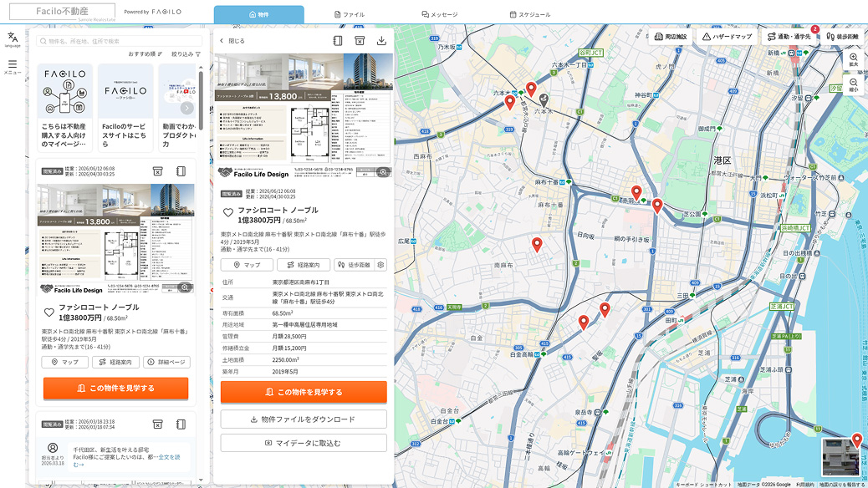Open the おすすめ順 sort dropdown
The width and height of the screenshot is (868, 488).
point(145,54)
